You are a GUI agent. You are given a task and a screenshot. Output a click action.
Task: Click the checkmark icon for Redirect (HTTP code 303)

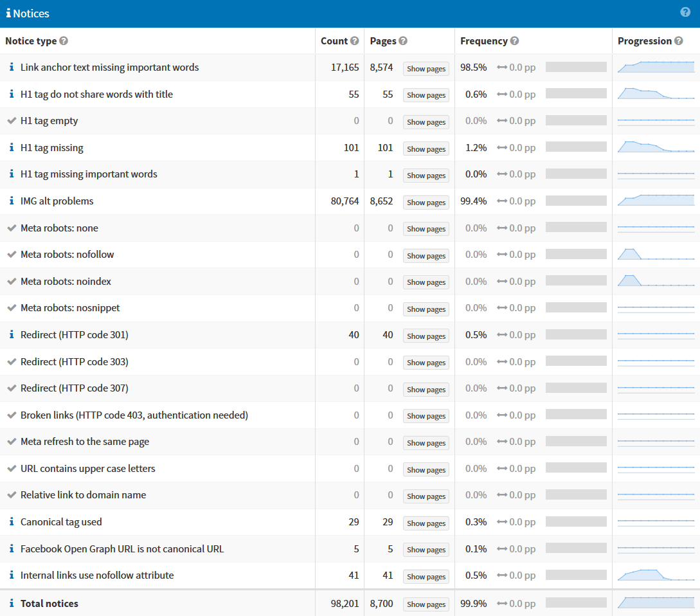point(11,361)
